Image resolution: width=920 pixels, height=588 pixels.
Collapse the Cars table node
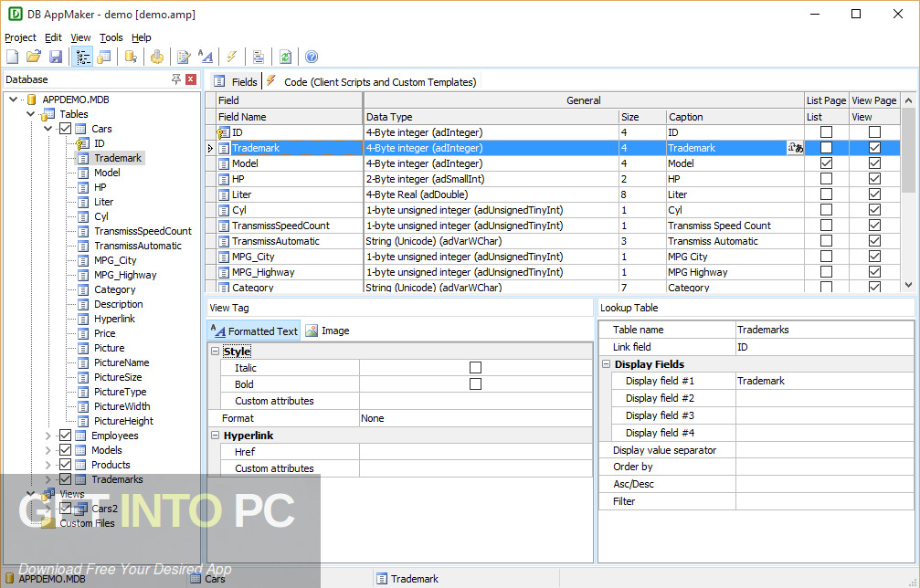(x=48, y=129)
